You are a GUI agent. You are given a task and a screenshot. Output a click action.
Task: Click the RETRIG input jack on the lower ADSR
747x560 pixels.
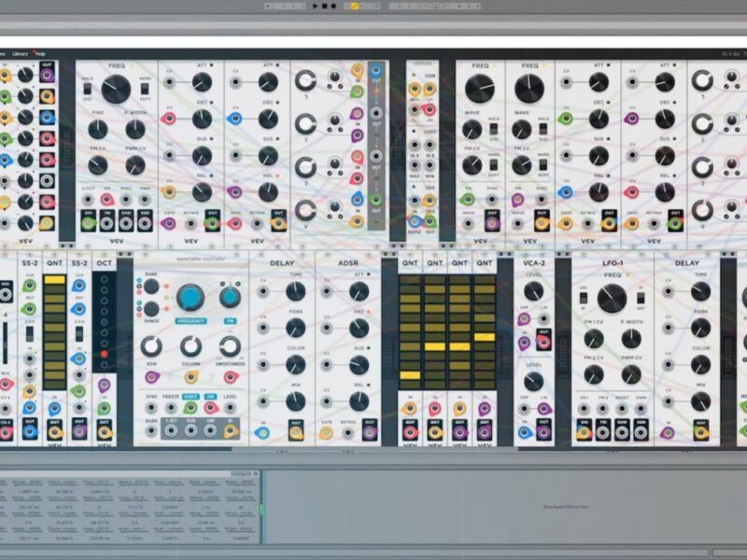(348, 431)
